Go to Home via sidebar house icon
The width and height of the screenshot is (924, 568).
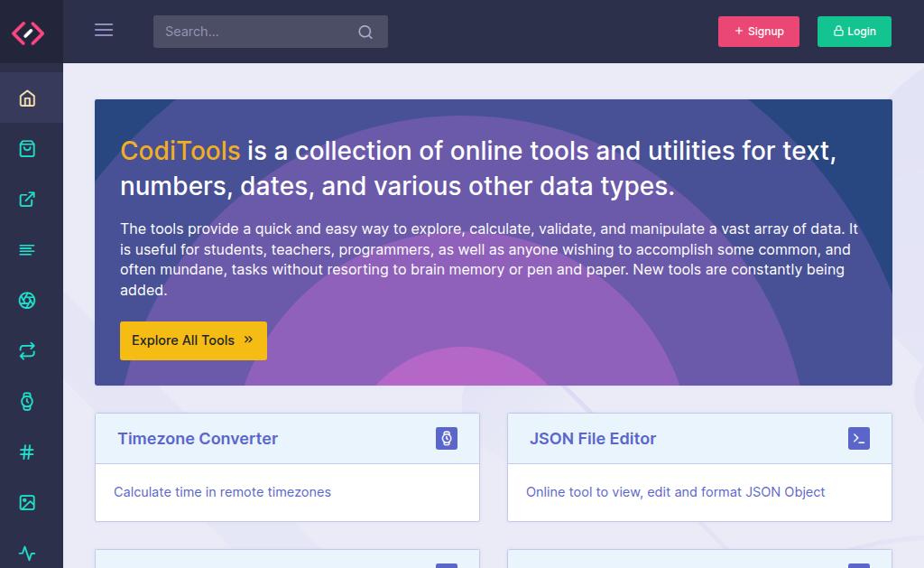(27, 98)
